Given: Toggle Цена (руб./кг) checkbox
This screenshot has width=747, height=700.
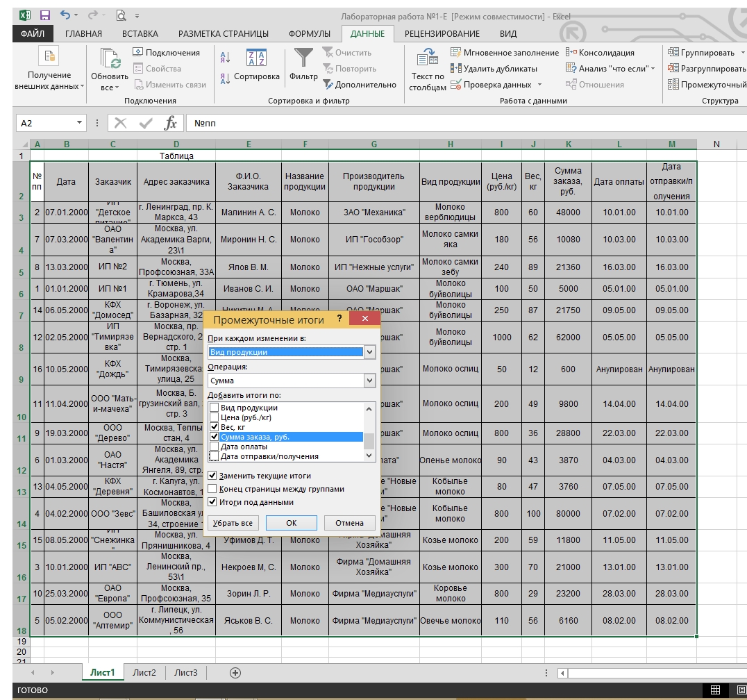Looking at the screenshot, I should [215, 417].
